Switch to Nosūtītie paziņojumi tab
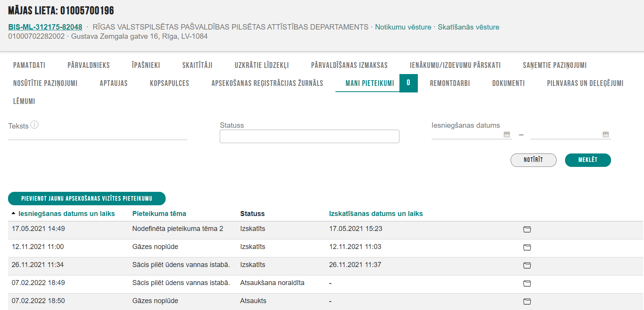This screenshot has height=310, width=644. point(45,83)
